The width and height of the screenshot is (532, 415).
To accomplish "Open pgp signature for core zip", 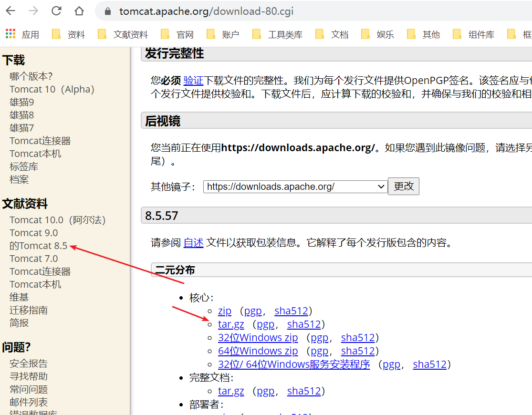I will [253, 311].
